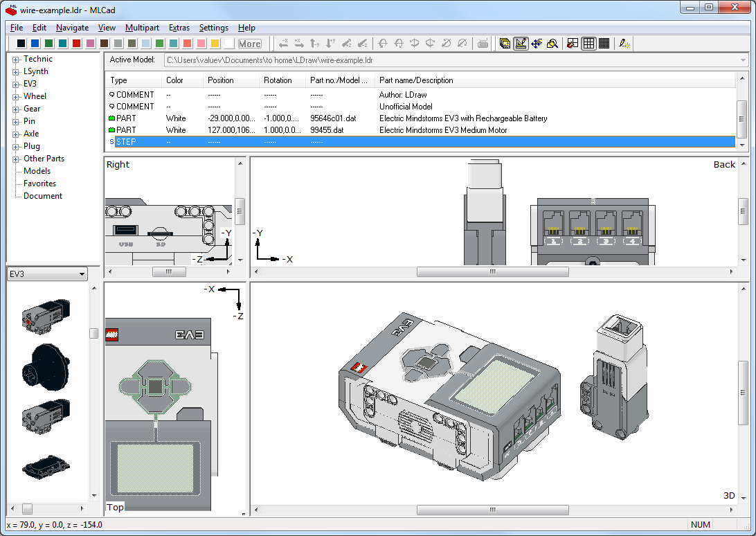Click the STEP row's blue S icon
The width and height of the screenshot is (756, 536).
click(112, 141)
